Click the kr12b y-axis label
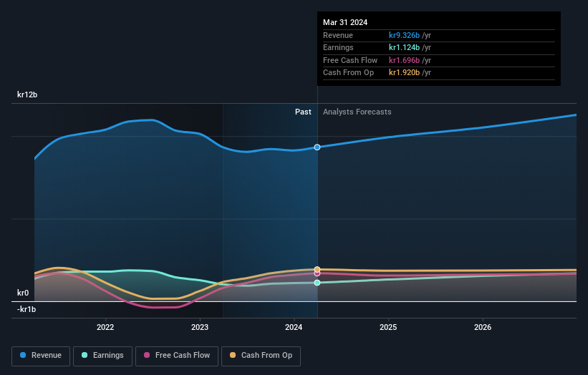 [27, 94]
